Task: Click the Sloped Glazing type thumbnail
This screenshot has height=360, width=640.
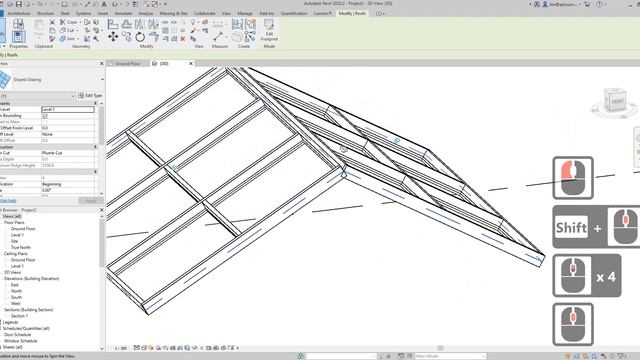Action: coord(5,79)
